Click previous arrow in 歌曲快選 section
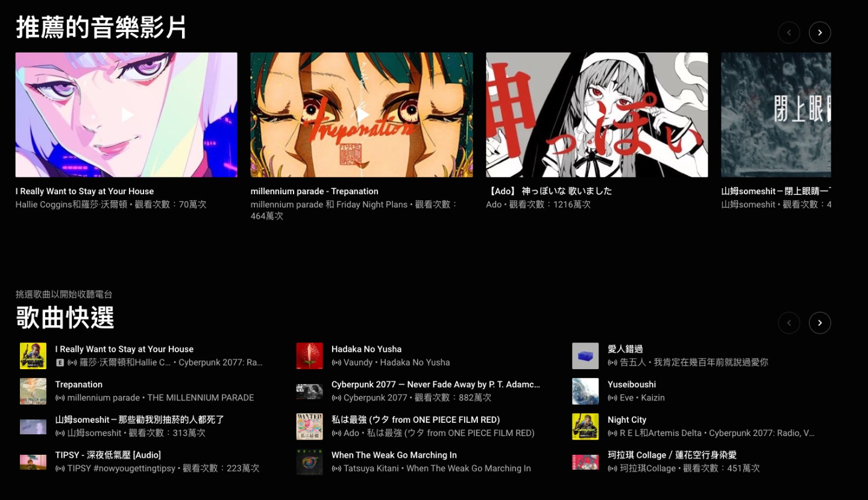The width and height of the screenshot is (868, 500). pyautogui.click(x=789, y=323)
